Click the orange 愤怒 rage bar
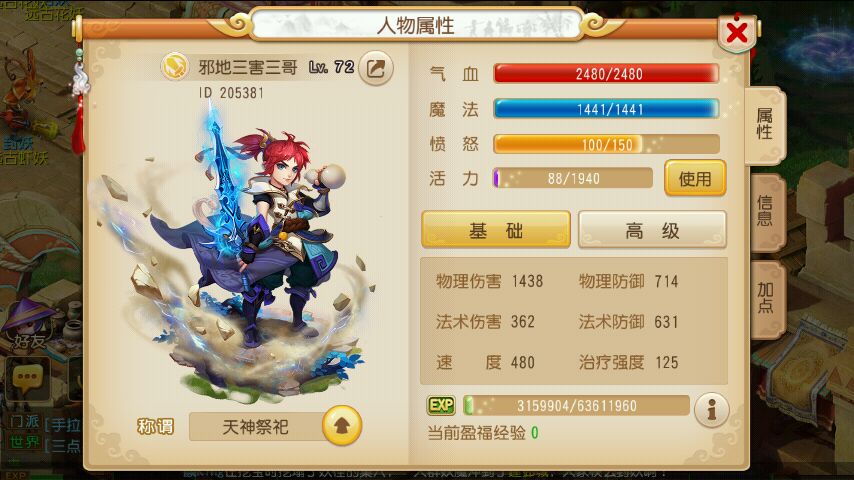 606,144
